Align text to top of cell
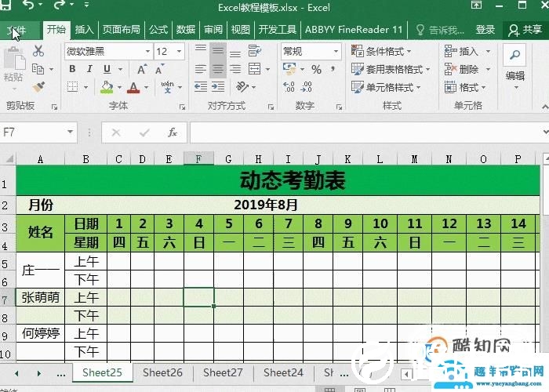549x392 pixels. coord(201,49)
